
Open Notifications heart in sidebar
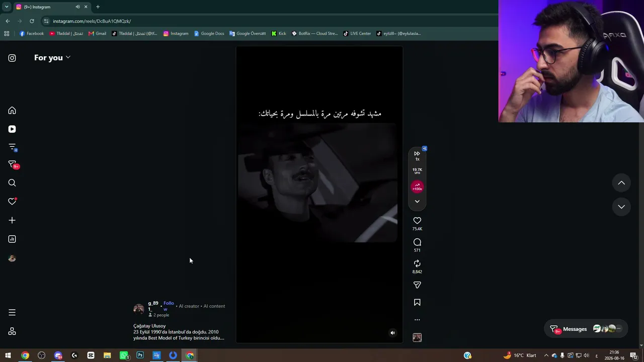pyautogui.click(x=12, y=202)
